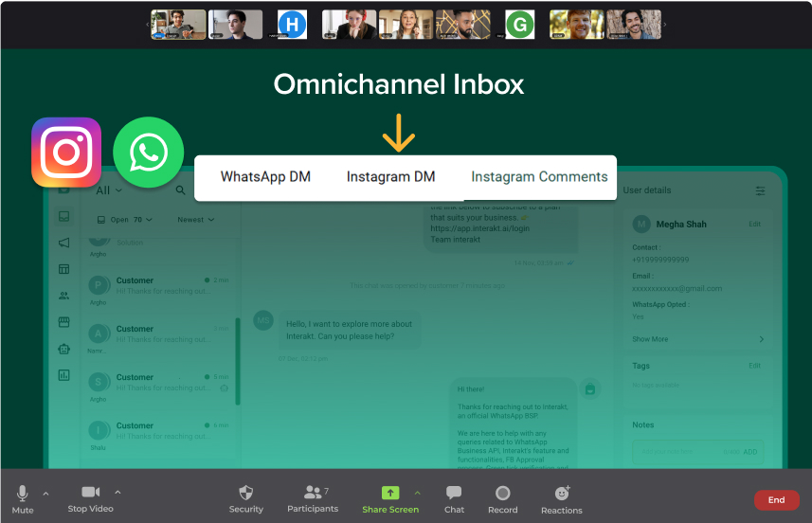Click the WhatsApp logo icon
The width and height of the screenshot is (812, 523).
coord(148,153)
